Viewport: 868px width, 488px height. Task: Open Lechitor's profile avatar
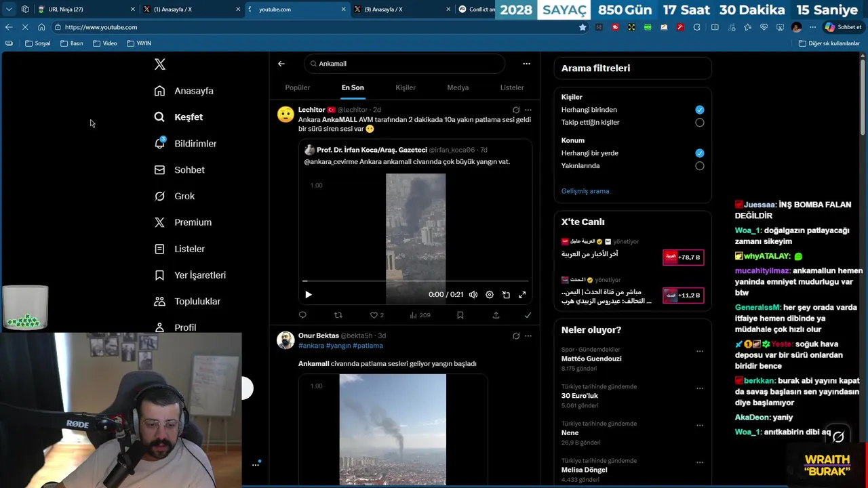click(x=285, y=115)
